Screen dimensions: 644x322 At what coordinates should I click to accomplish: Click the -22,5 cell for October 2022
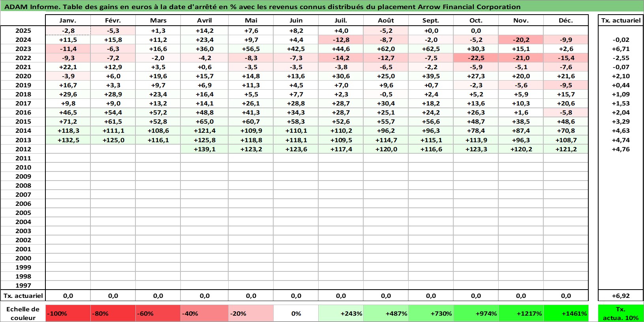pyautogui.click(x=476, y=58)
